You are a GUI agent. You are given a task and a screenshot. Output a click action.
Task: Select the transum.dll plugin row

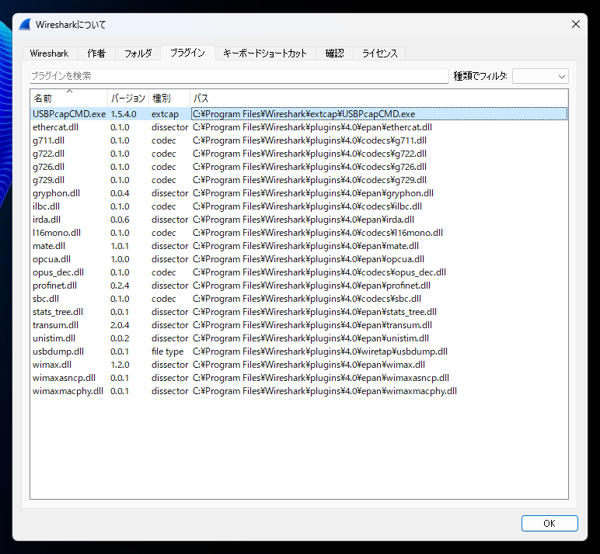click(x=299, y=325)
